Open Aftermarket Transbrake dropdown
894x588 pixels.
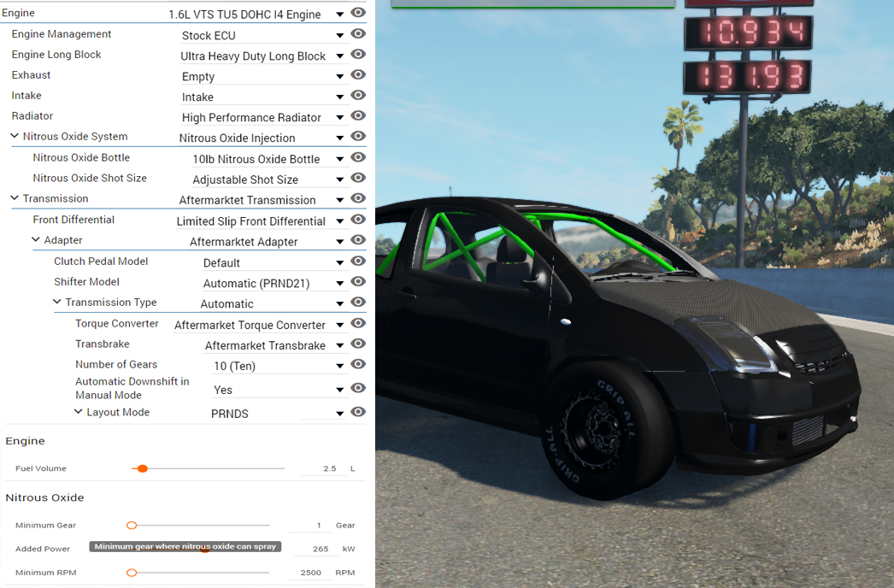click(x=275, y=345)
